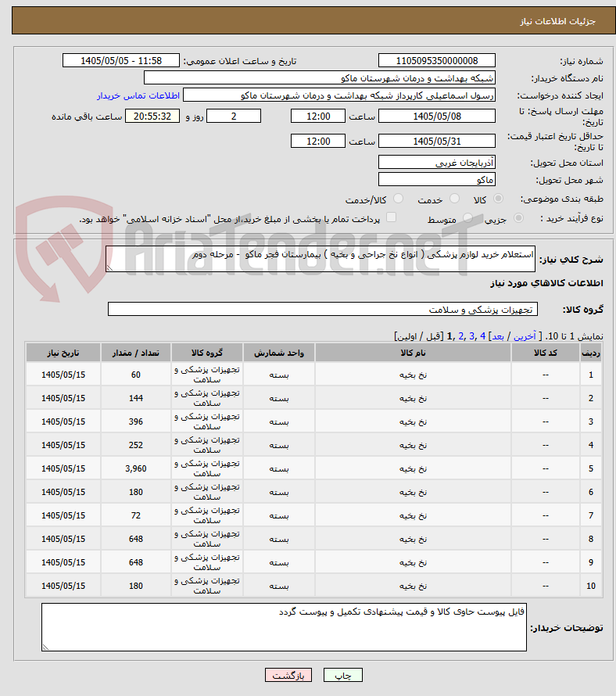The image size is (616, 696).
Task: Click quantity 144 in row 2
Action: pos(136,398)
